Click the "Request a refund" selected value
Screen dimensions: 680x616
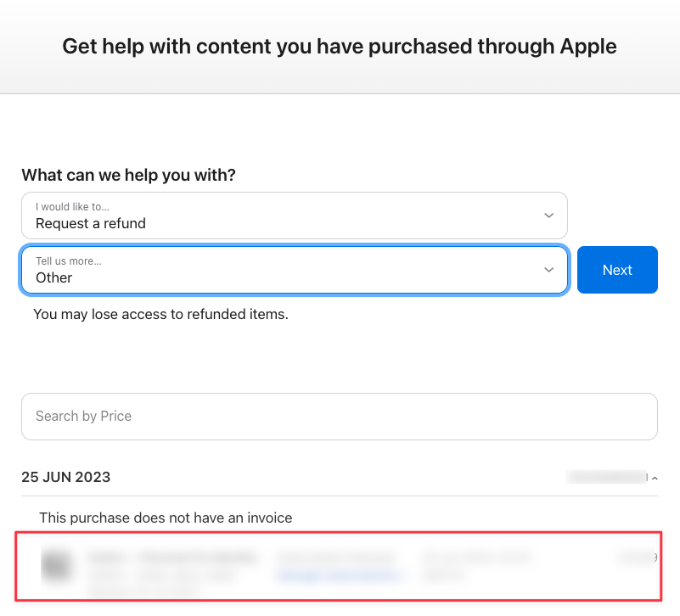coord(91,224)
